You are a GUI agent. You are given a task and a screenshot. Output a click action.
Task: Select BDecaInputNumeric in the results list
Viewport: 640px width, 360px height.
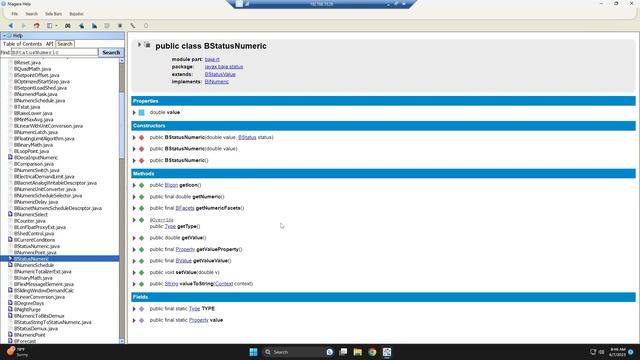coord(36,158)
